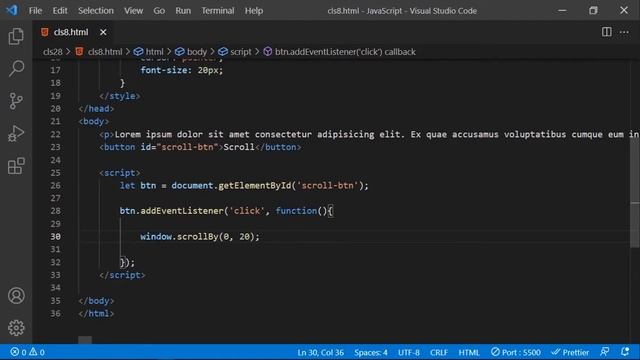Change language mode via HTML indicator

469,352
